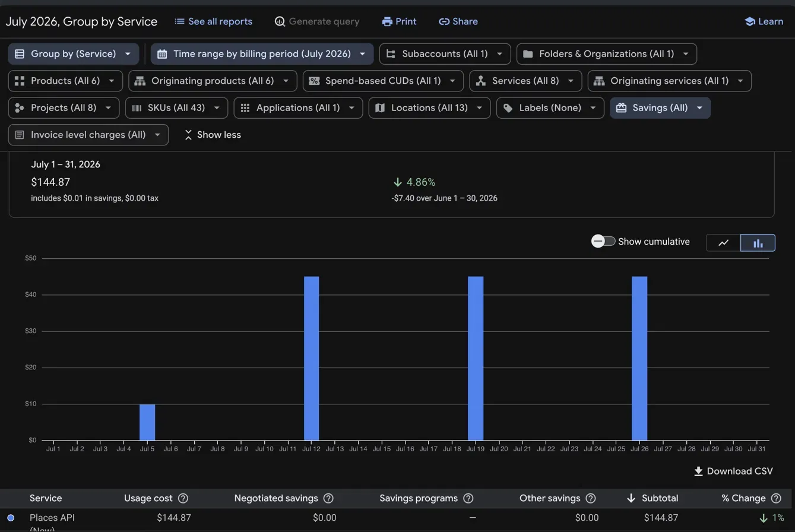795x532 pixels.
Task: Print the billing report
Action: pos(399,21)
